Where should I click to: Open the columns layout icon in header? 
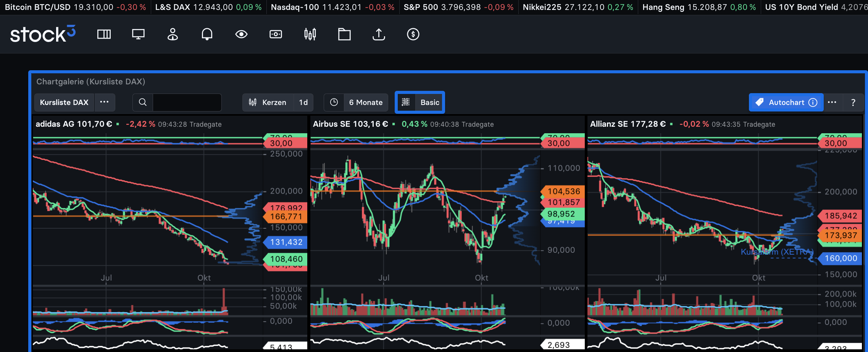coord(104,34)
